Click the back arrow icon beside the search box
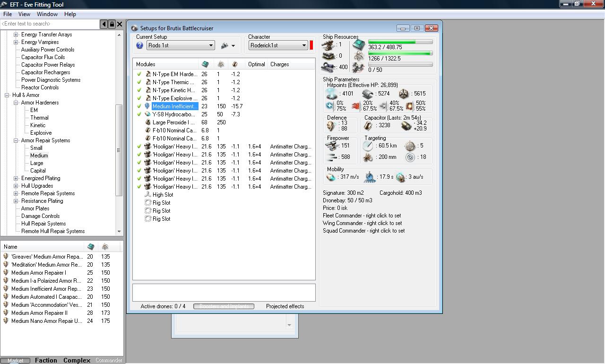This screenshot has width=605, height=364. [104, 24]
